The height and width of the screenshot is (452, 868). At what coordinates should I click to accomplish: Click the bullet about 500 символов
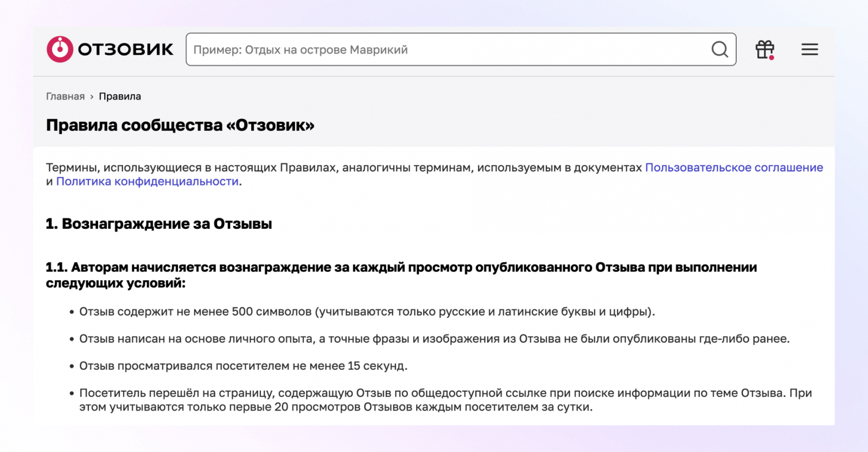click(x=367, y=312)
